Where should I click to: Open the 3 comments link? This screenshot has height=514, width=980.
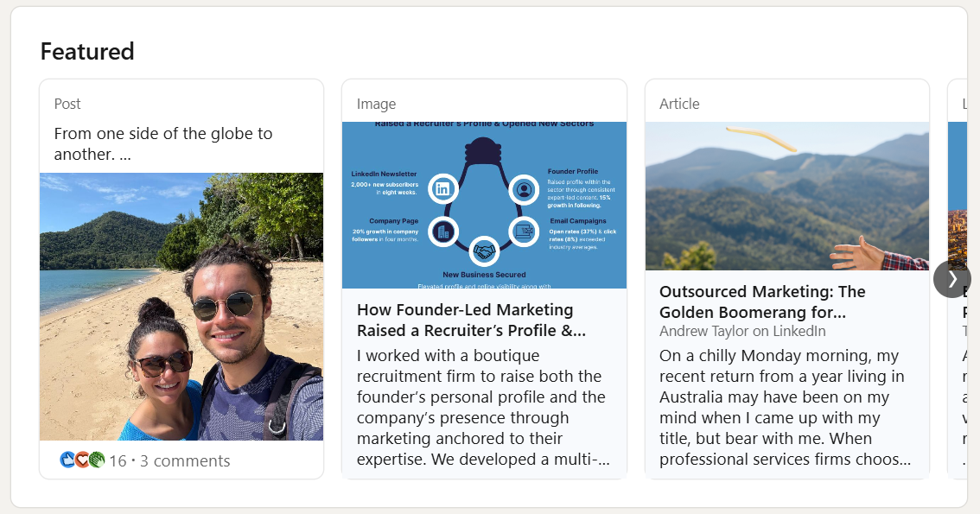(x=185, y=461)
